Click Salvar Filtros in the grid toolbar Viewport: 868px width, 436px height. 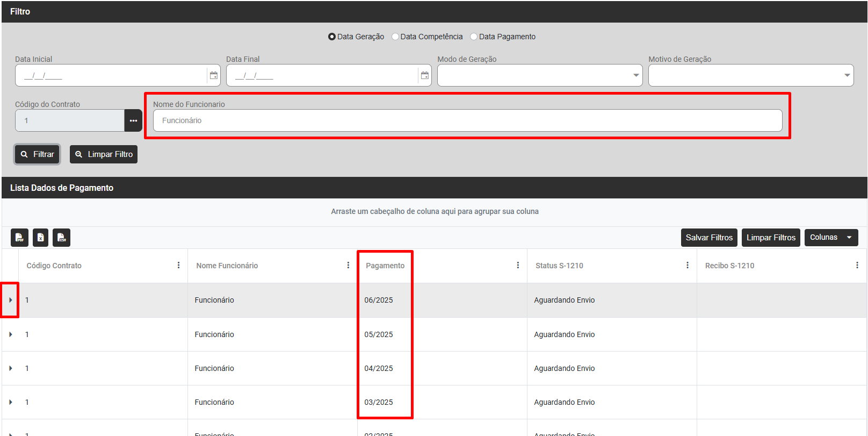tap(708, 238)
